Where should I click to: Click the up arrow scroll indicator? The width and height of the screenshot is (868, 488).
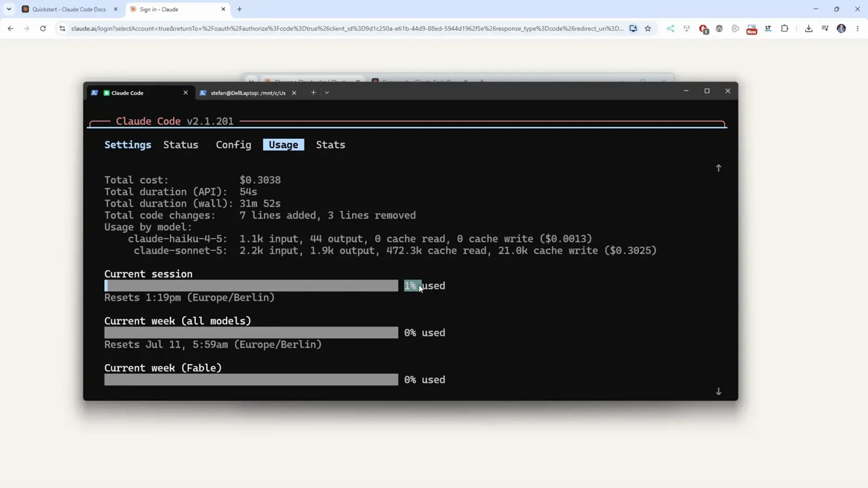point(718,168)
